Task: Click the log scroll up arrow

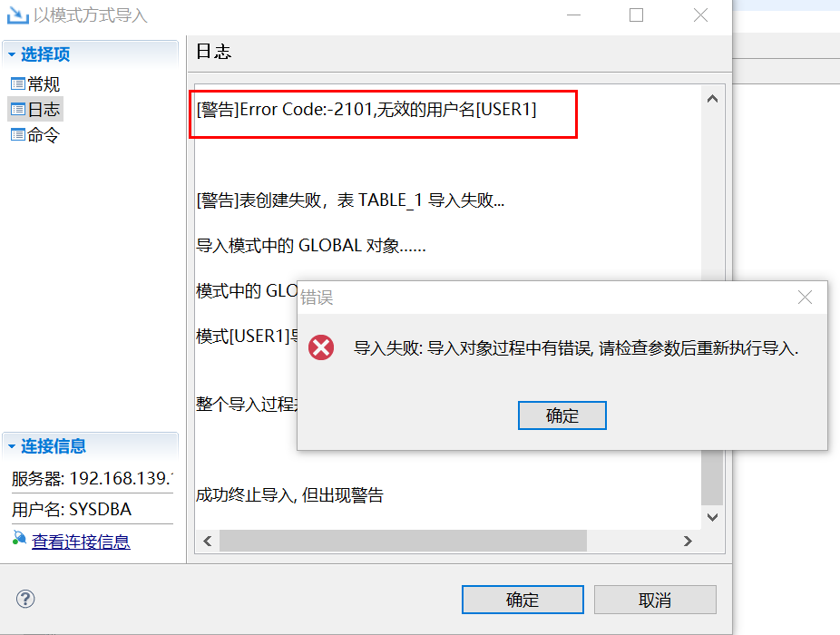Action: tap(712, 99)
